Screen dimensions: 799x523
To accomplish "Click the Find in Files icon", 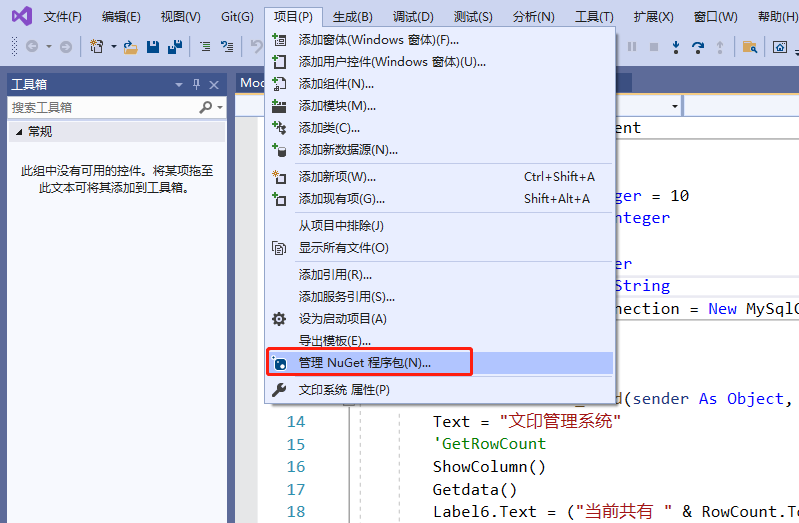I will tap(749, 47).
